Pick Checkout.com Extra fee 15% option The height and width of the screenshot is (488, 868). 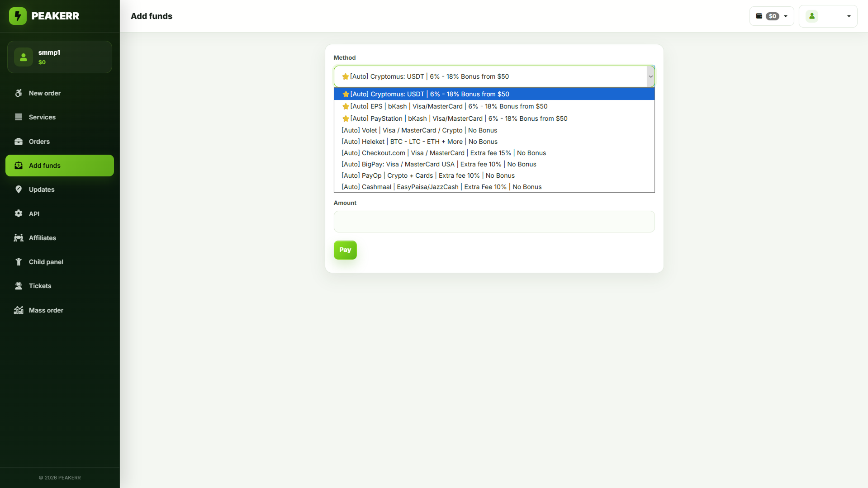(494, 153)
